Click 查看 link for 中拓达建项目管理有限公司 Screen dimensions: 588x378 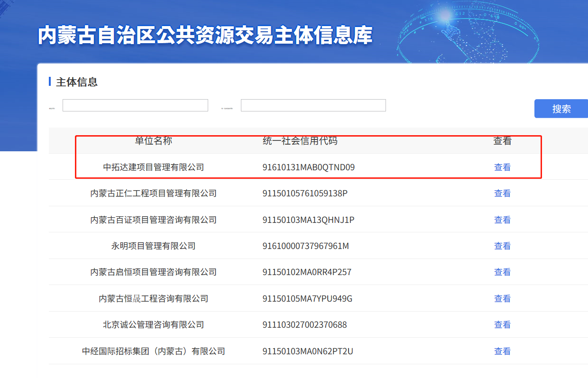point(502,167)
